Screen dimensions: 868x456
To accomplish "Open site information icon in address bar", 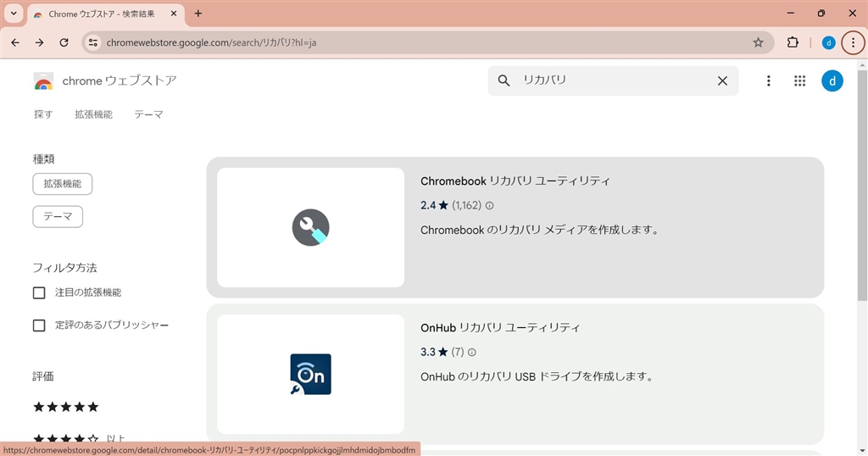I will 93,42.
